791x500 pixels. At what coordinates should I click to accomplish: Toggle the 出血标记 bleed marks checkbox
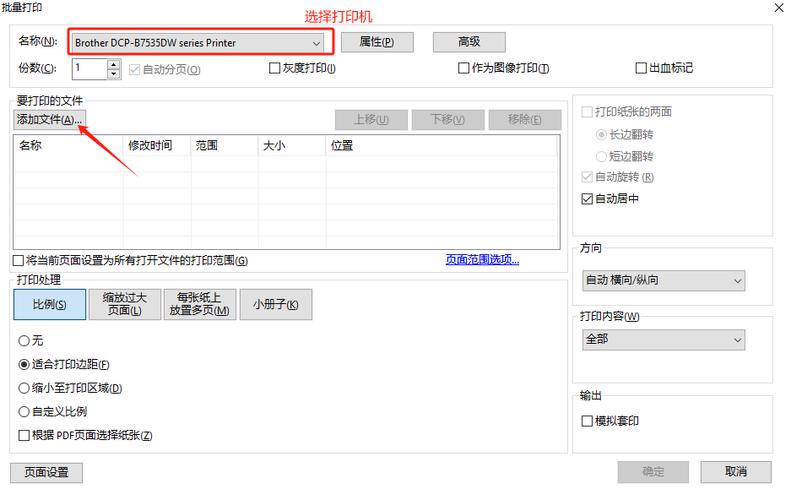[x=642, y=69]
